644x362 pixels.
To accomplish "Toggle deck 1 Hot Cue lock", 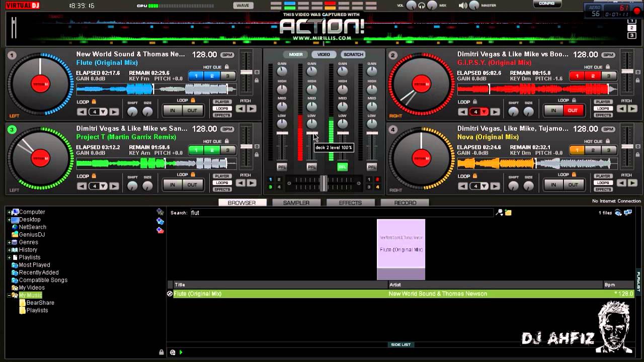I will 227,67.
